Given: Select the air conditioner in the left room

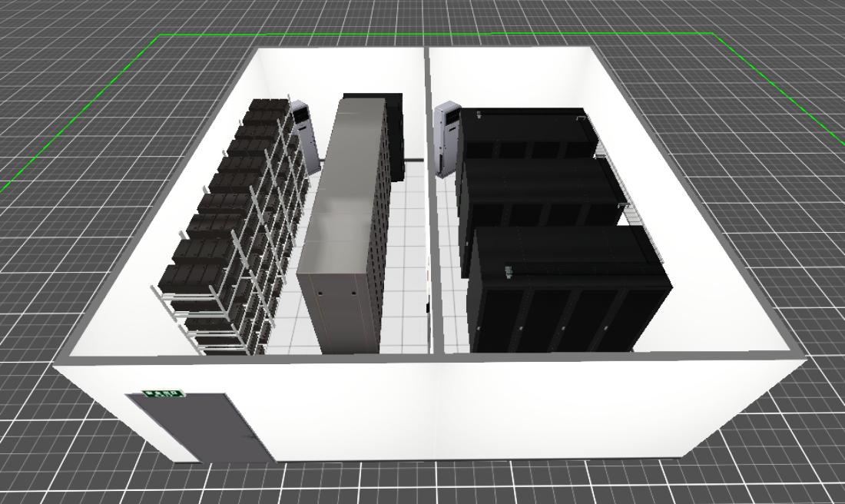Looking at the screenshot, I should [306, 134].
